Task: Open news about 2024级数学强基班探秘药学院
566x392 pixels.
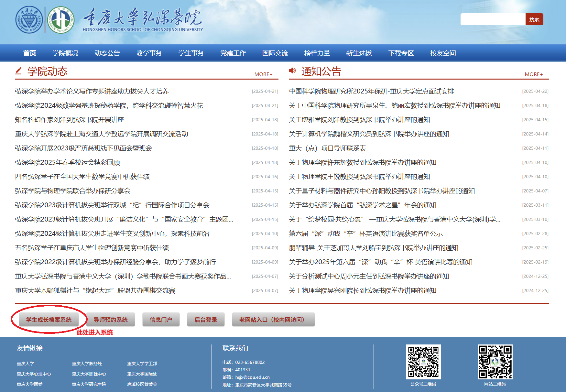Action: coord(109,105)
